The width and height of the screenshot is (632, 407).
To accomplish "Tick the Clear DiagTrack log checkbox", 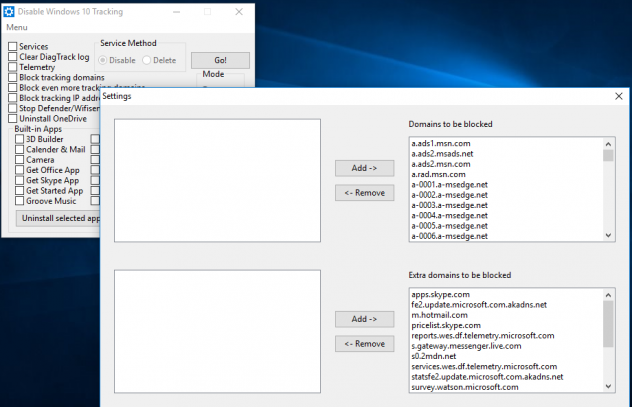I will point(13,57).
